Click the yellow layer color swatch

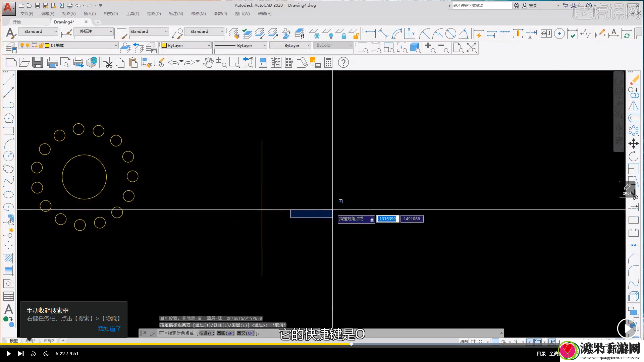[47, 45]
